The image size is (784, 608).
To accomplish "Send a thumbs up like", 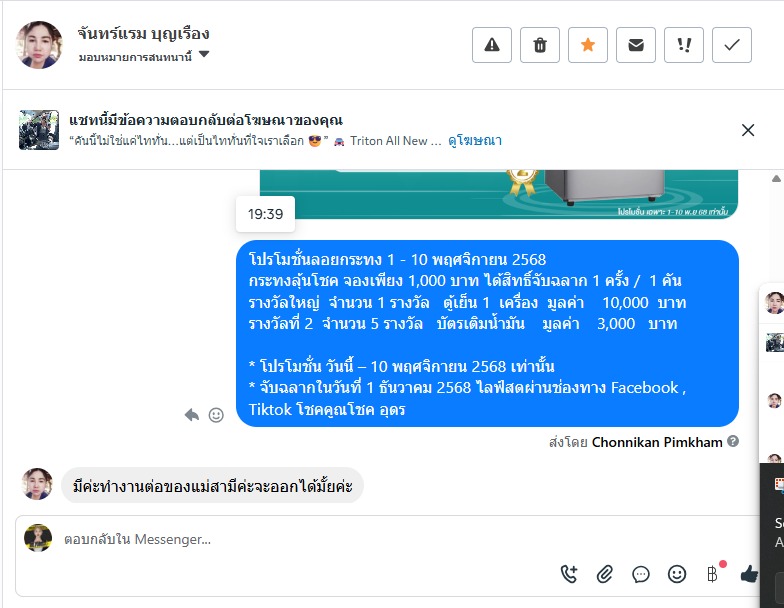I will tap(749, 574).
